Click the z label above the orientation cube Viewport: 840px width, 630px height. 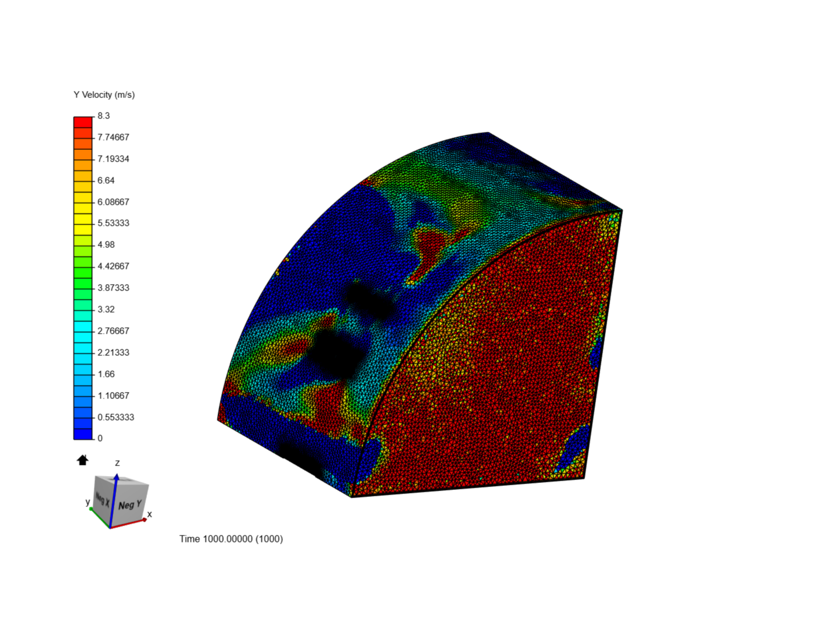coord(118,461)
